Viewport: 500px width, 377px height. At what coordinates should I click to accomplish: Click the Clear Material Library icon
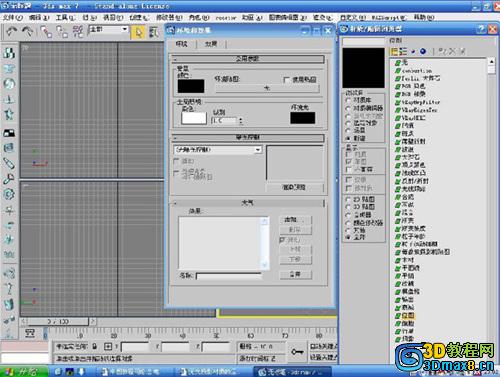462,51
